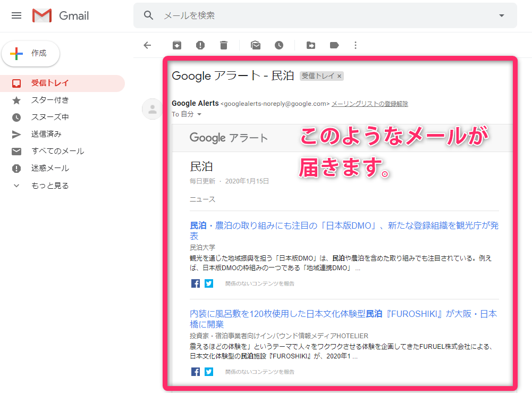
Task: Open スヌーズ中 folder
Action: 50,117
